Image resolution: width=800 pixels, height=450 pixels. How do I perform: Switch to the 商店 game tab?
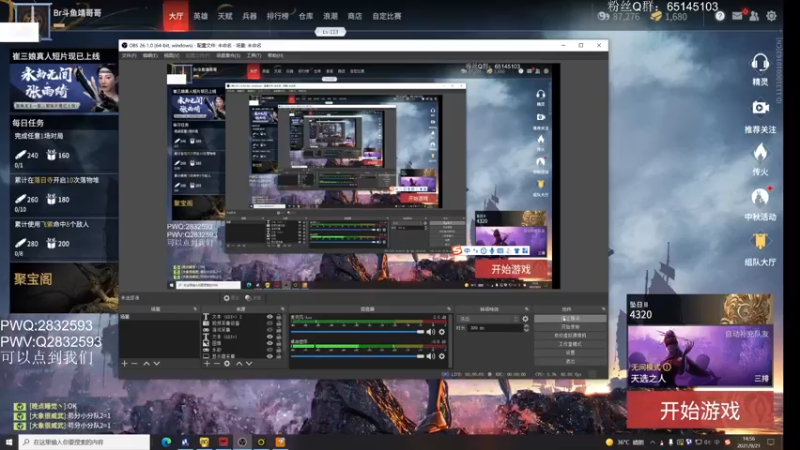pos(355,16)
